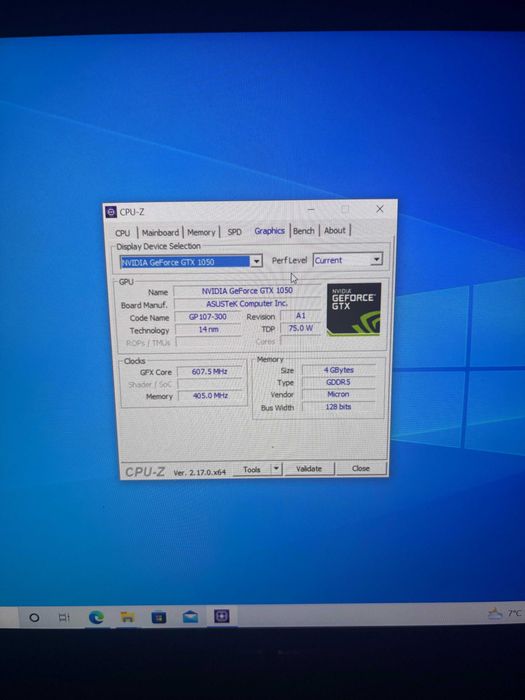Click GPU name field NVIDIA GeForce GTX 1050
This screenshot has width=525, height=700.
click(247, 291)
